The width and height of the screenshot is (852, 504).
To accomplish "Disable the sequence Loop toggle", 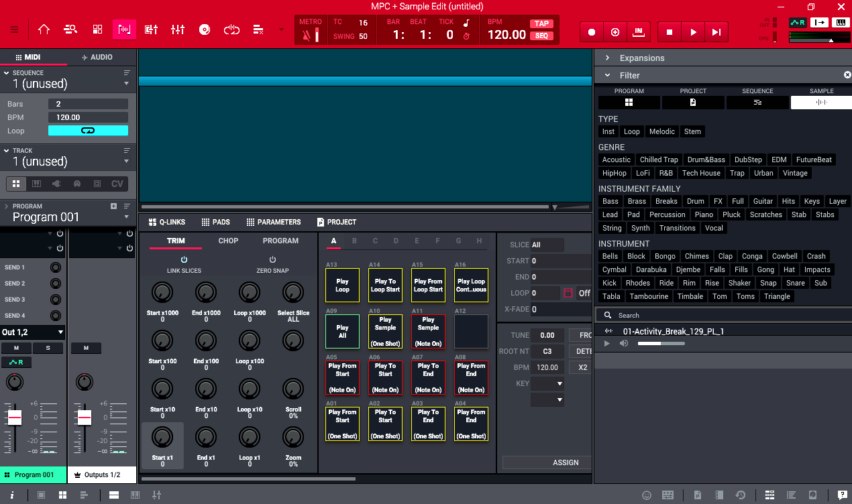I will (87, 131).
